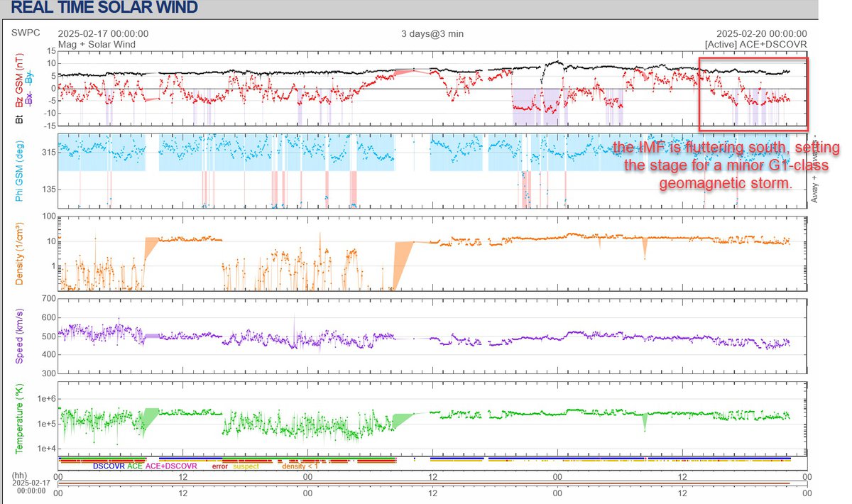Click the green ACE legend label
The width and height of the screenshot is (852, 504).
click(135, 466)
